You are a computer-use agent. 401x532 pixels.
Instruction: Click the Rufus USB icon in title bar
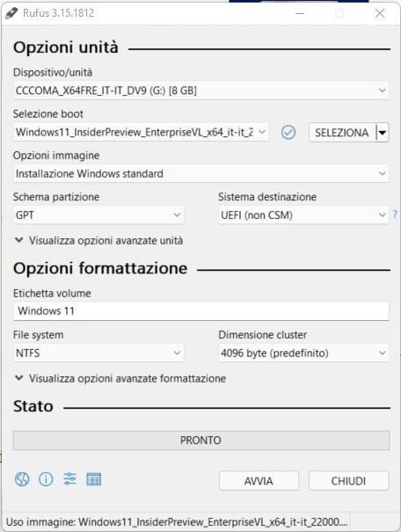coord(11,13)
